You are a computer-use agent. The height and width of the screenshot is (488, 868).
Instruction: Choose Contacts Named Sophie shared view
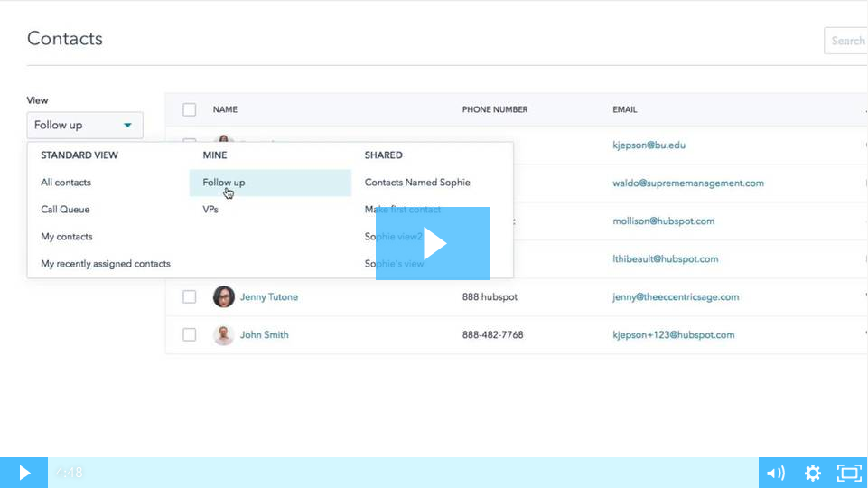click(417, 183)
